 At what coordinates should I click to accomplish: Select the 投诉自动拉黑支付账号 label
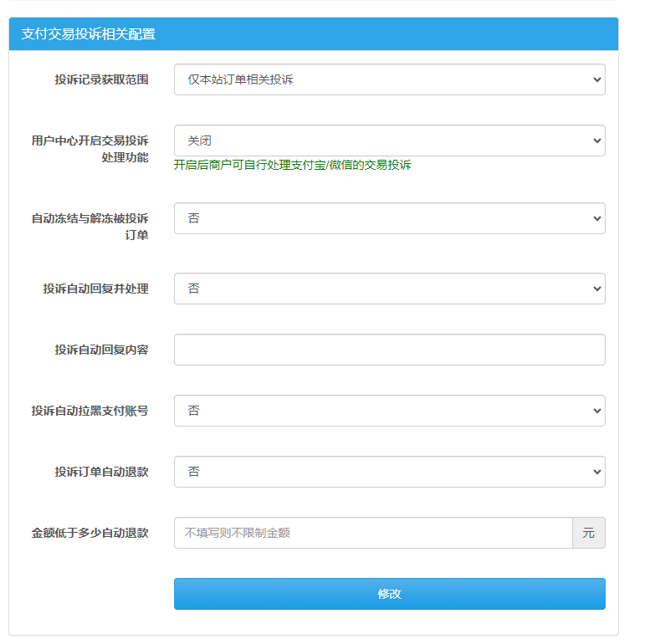click(x=90, y=411)
